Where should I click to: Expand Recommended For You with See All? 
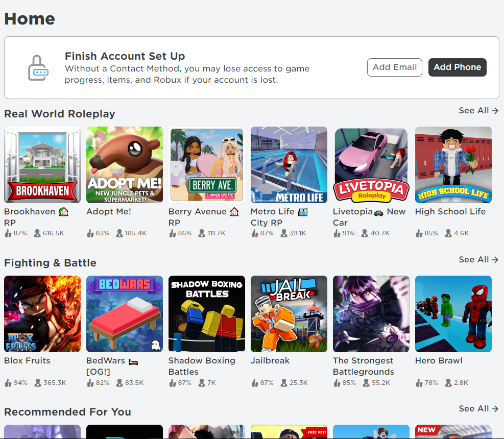coord(478,409)
